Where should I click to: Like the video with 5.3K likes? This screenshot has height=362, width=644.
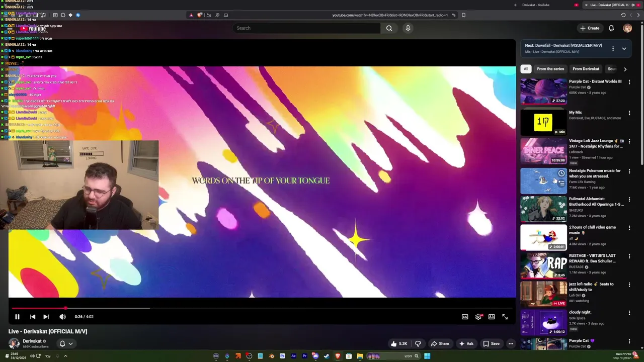coord(399,344)
